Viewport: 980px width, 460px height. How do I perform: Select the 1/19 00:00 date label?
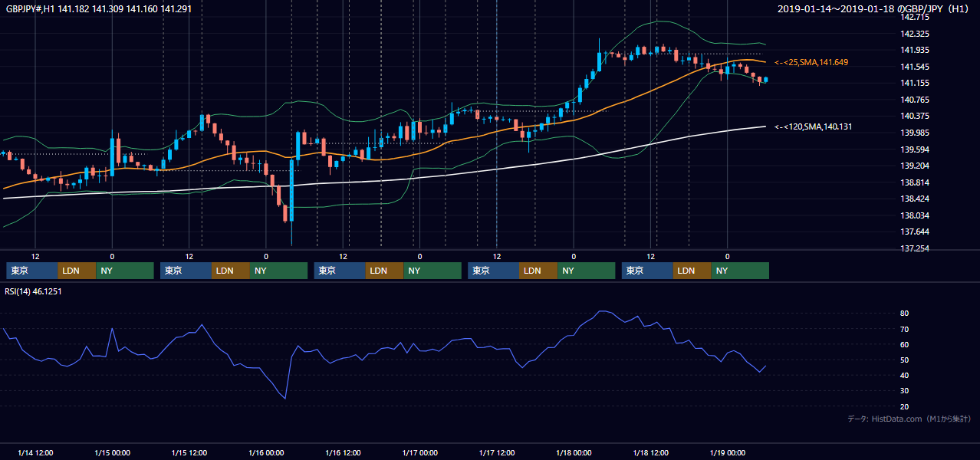click(x=728, y=452)
